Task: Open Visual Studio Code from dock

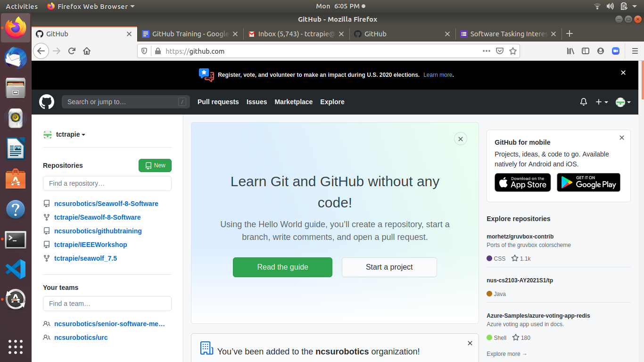Action: point(16,269)
